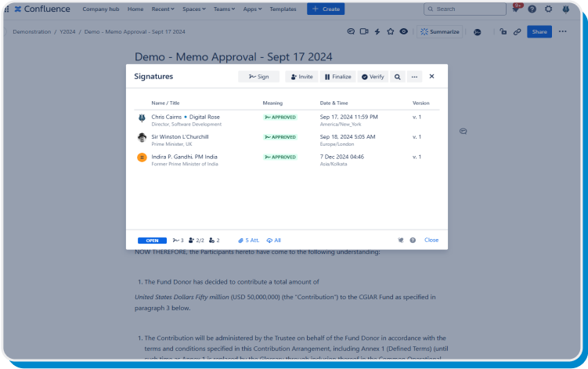Click the Date & Time column header

pyautogui.click(x=334, y=103)
